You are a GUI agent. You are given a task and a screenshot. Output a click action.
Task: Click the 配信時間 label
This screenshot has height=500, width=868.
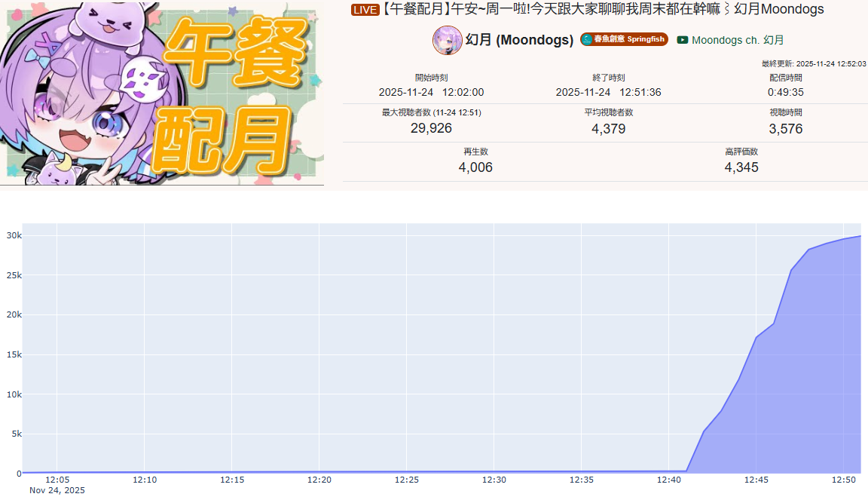(x=786, y=78)
